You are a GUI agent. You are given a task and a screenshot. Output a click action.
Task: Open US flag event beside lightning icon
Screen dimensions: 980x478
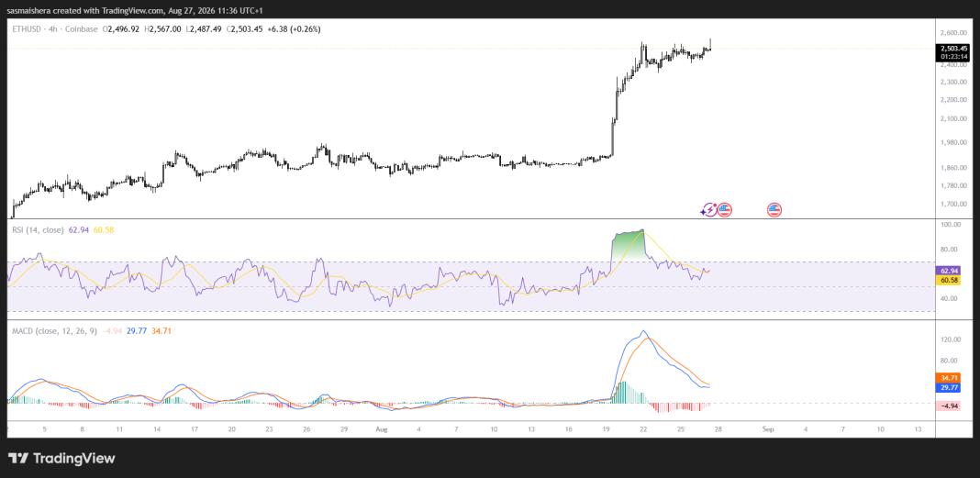click(x=724, y=210)
